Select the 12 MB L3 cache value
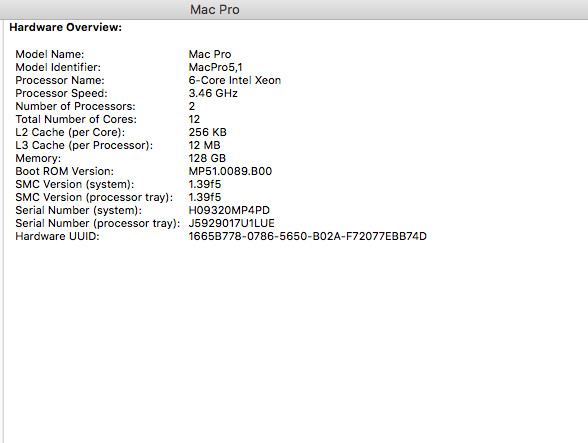The height and width of the screenshot is (443, 588). (x=204, y=146)
